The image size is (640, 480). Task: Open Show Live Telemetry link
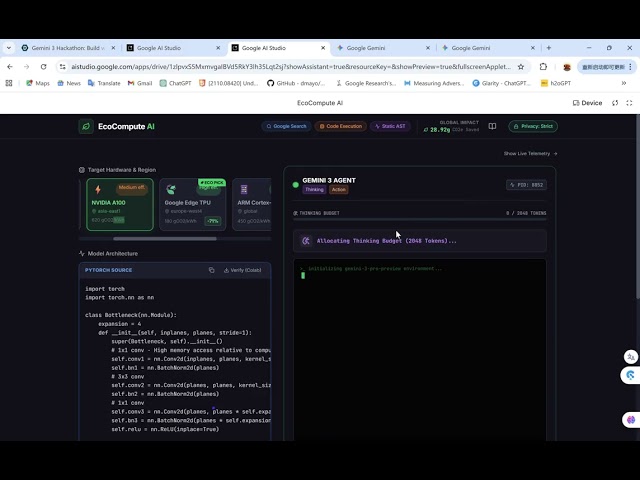(x=530, y=153)
